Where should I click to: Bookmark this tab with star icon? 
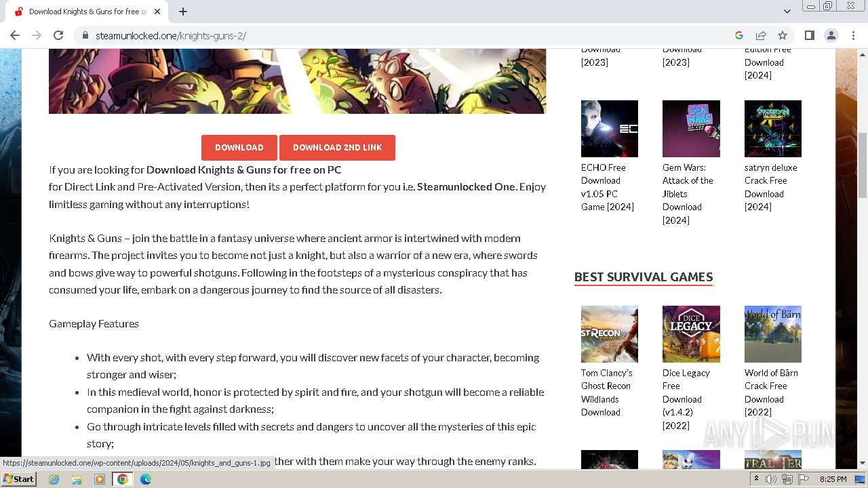[x=783, y=35]
